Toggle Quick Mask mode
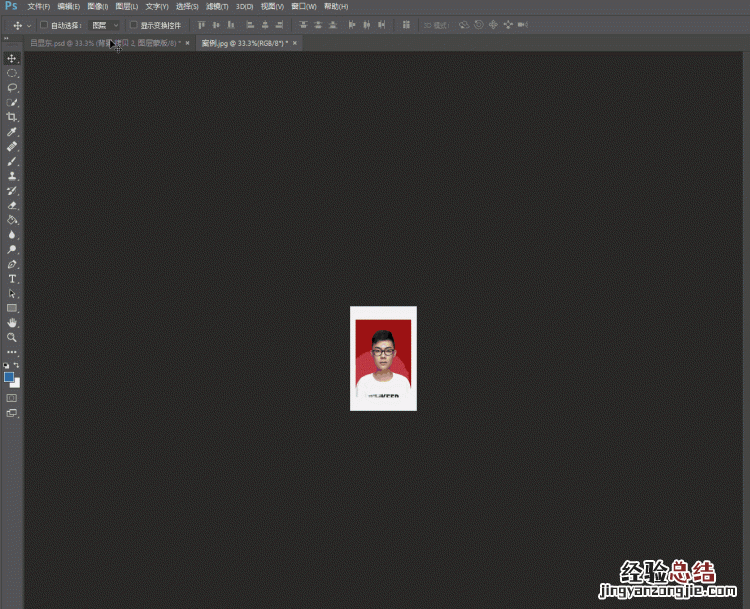The width and height of the screenshot is (750, 609). [12, 398]
